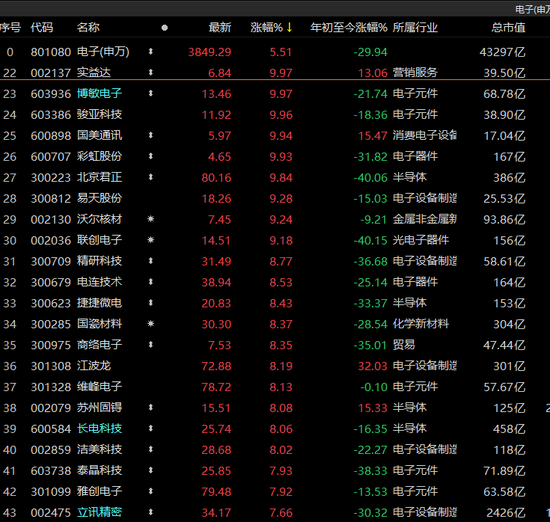The width and height of the screenshot is (550, 522).
Task: Open the 长电科技 stock link
Action: (99, 429)
